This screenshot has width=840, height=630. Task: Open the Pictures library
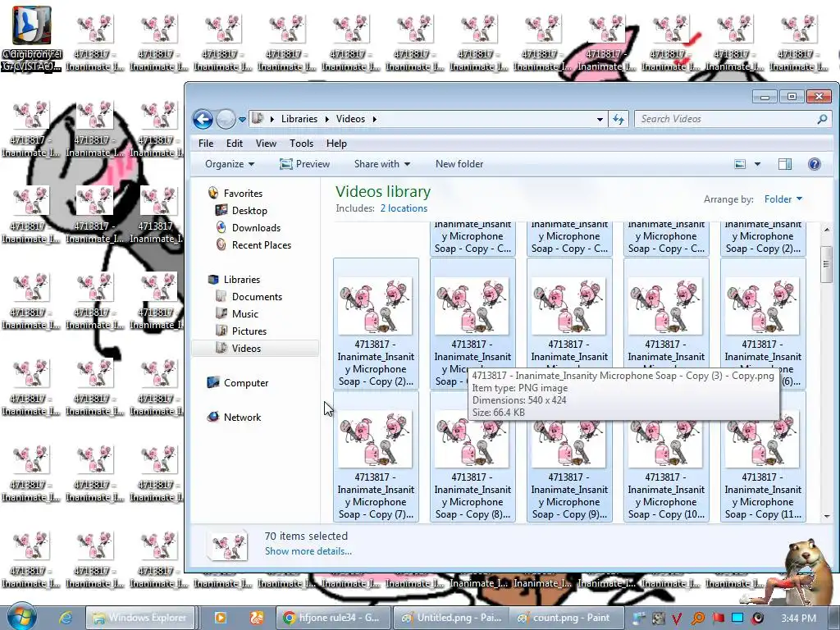[249, 331]
